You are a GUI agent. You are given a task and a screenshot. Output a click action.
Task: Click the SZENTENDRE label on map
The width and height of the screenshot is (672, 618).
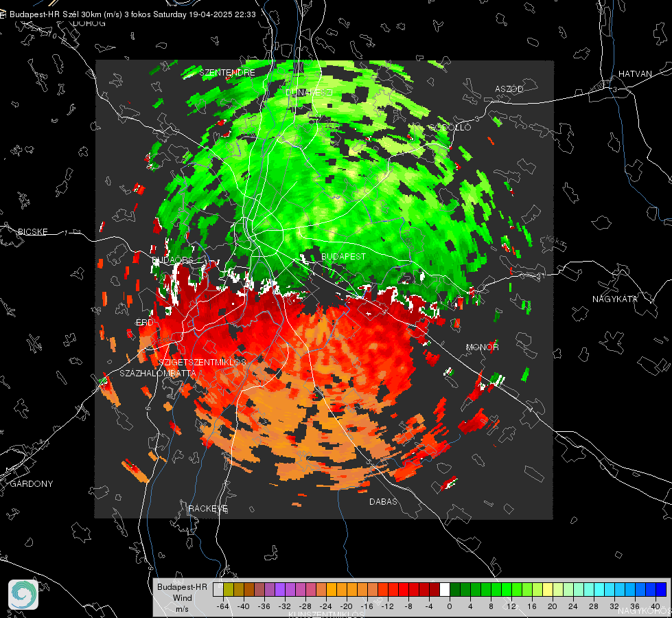pyautogui.click(x=227, y=73)
